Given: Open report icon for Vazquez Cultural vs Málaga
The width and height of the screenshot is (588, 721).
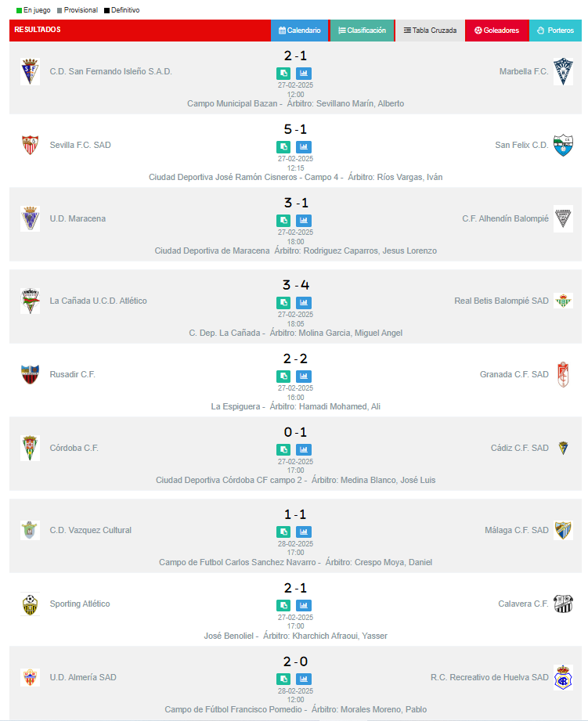Looking at the screenshot, I should click(x=283, y=532).
